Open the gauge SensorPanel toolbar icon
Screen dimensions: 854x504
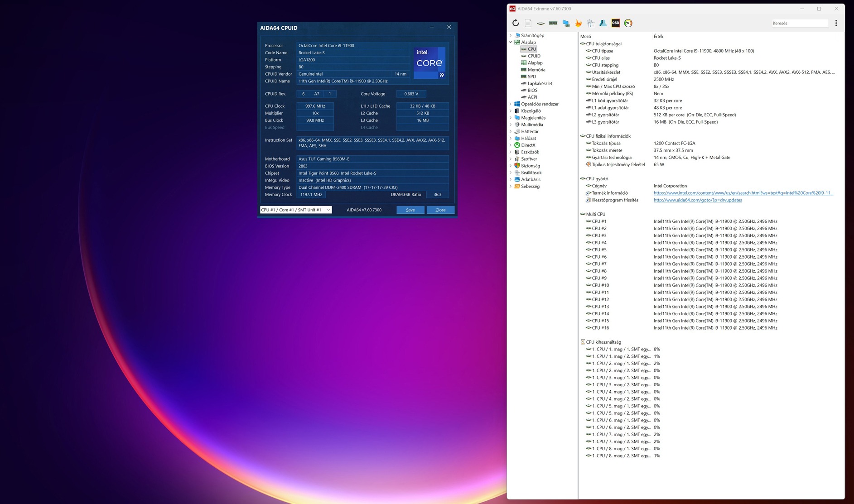[x=628, y=23]
